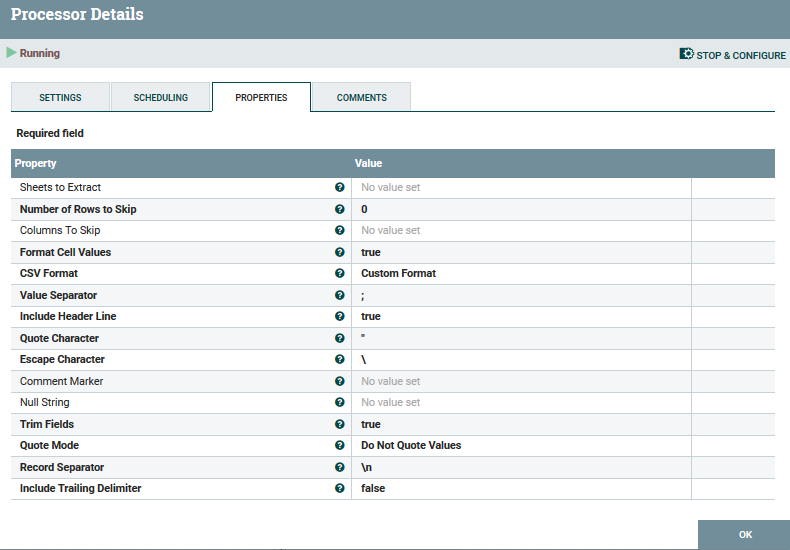Click help icon for Trim Fields
790x550 pixels.
[x=340, y=424]
